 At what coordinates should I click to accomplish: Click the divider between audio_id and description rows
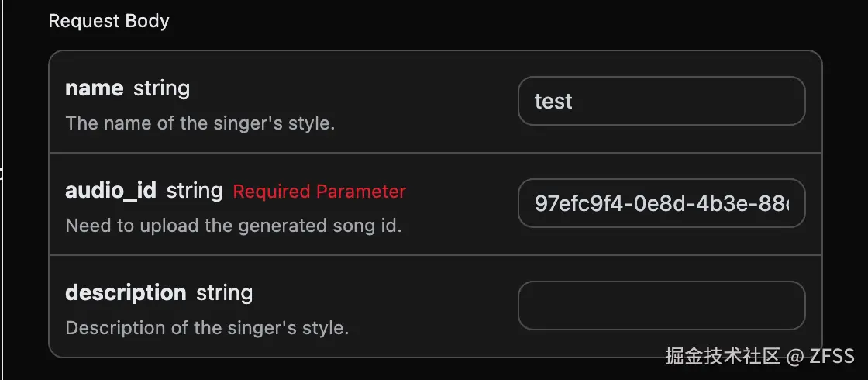click(435, 255)
